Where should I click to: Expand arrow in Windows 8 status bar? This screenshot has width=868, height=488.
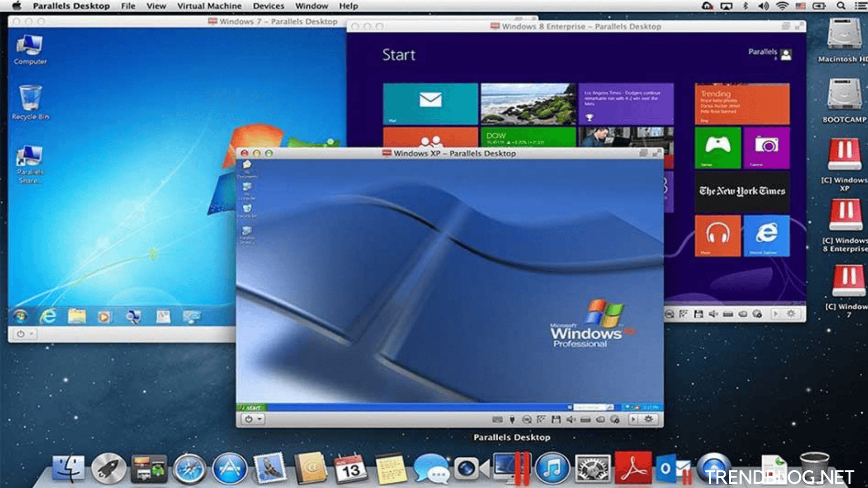click(x=775, y=314)
